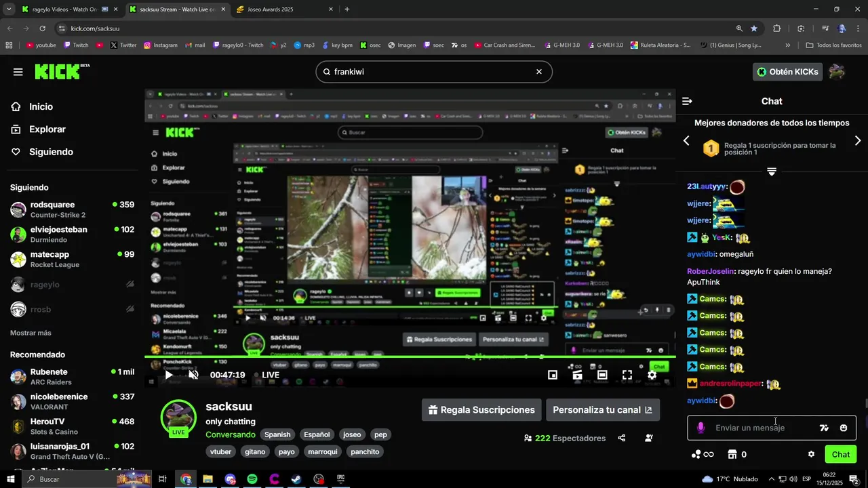This screenshot has width=868, height=488.
Task: Select the vtuber tag
Action: 221,451
